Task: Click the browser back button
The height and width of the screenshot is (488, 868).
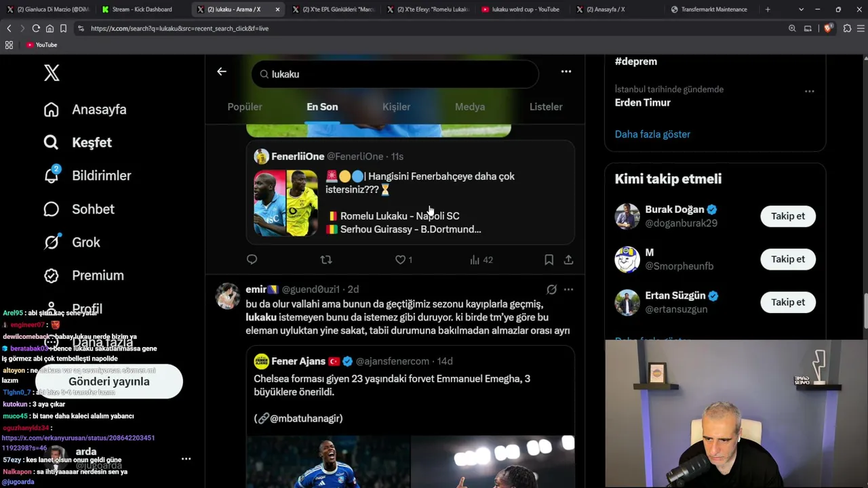Action: point(9,28)
